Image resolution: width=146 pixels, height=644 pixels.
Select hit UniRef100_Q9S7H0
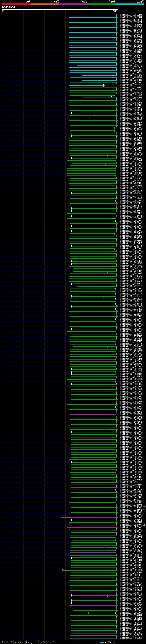pyautogui.click(x=131, y=53)
